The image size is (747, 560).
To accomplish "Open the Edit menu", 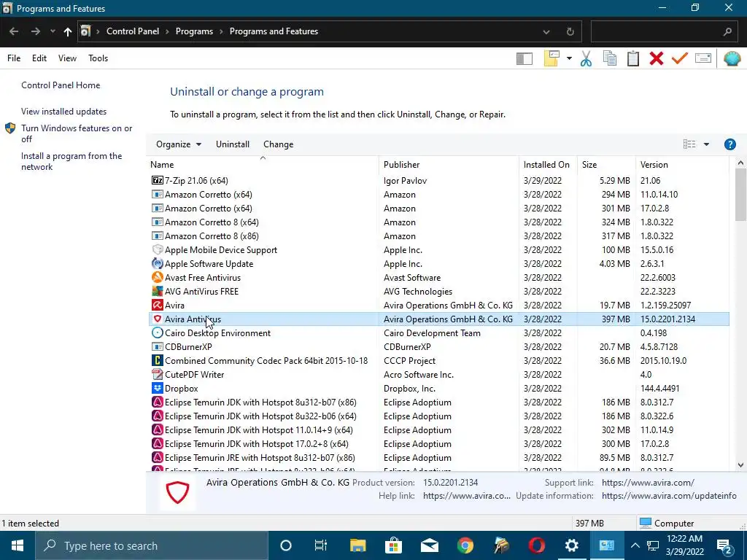I will pyautogui.click(x=39, y=58).
